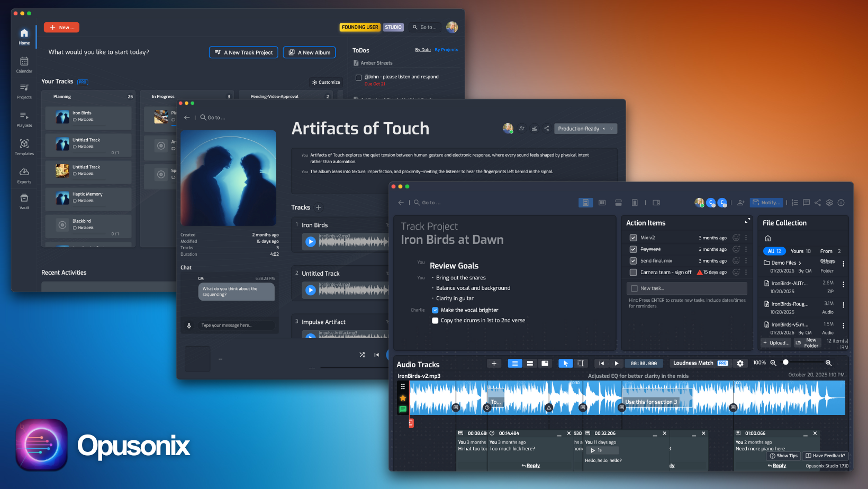The width and height of the screenshot is (868, 489).
Task: Switch to Yours tab in File Collection
Action: coord(800,251)
